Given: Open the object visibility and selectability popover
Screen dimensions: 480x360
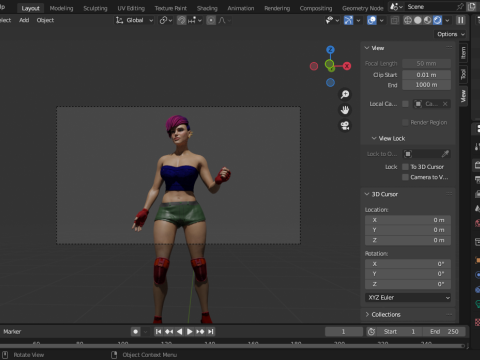Looking at the screenshot, I should pos(332,20).
